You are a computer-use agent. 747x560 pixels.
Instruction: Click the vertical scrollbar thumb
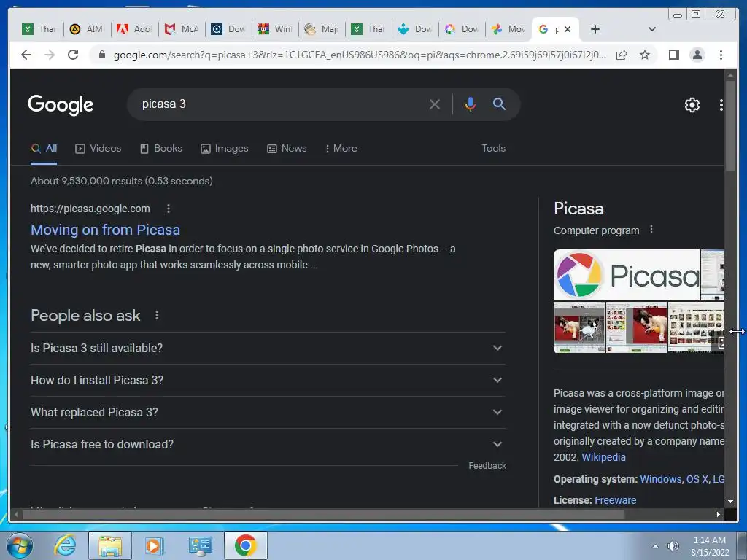tap(730, 125)
